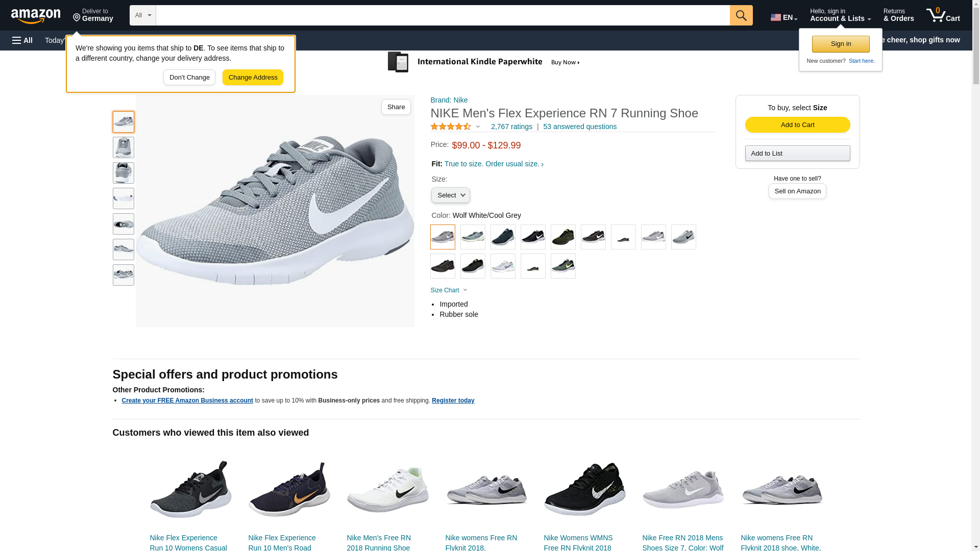The height and width of the screenshot is (551, 980).
Task: Expand the search category All dropdown
Action: coord(142,15)
